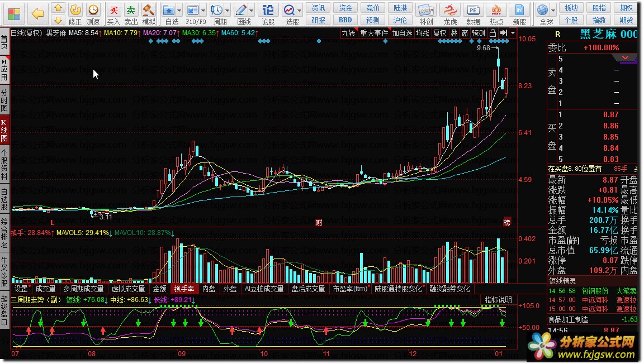Click the 资讯 button

318,8
